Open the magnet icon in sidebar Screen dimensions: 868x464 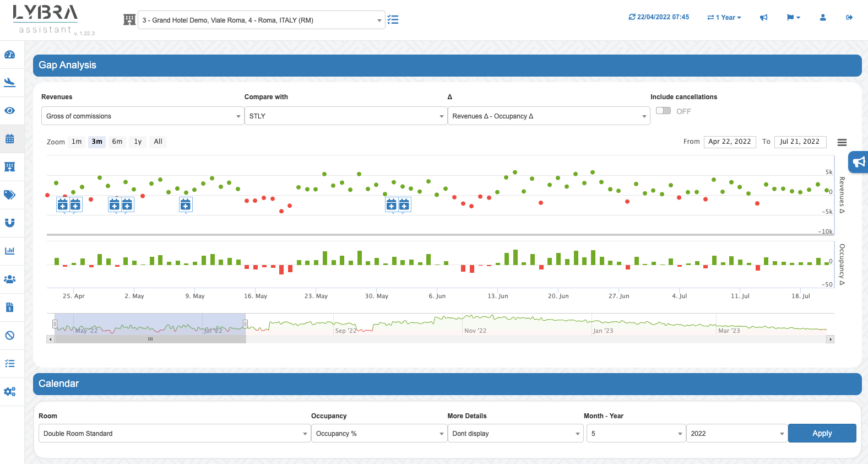[10, 223]
